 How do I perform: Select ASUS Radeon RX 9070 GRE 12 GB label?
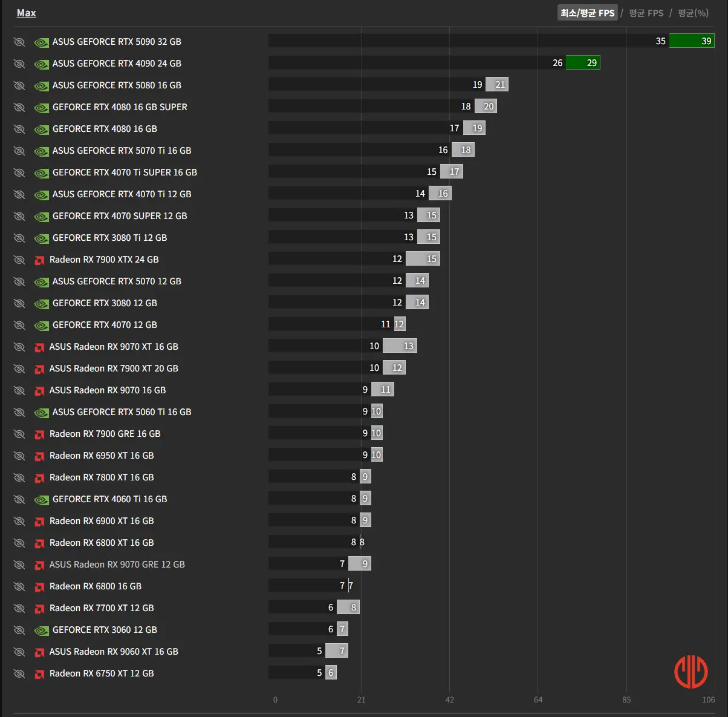pyautogui.click(x=117, y=565)
